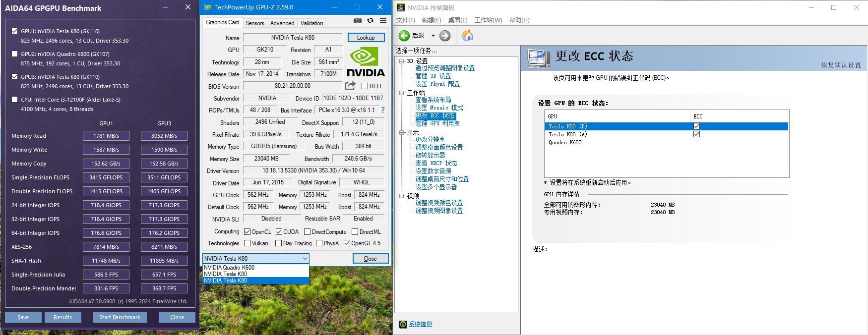Open 设置 PhysX 配置 tree item

[x=437, y=84]
